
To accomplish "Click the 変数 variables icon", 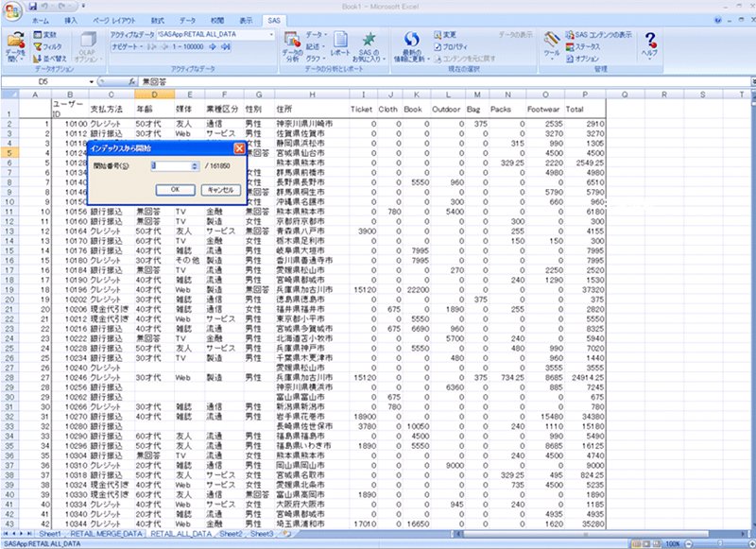I will (44, 35).
